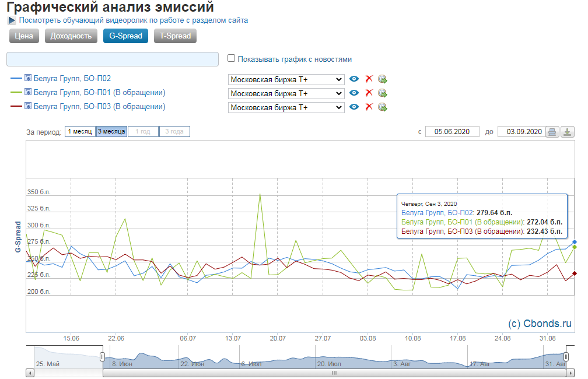Toggle visibility eye for БО-П02 line
Screen dimensions: 588x379
coord(354,79)
